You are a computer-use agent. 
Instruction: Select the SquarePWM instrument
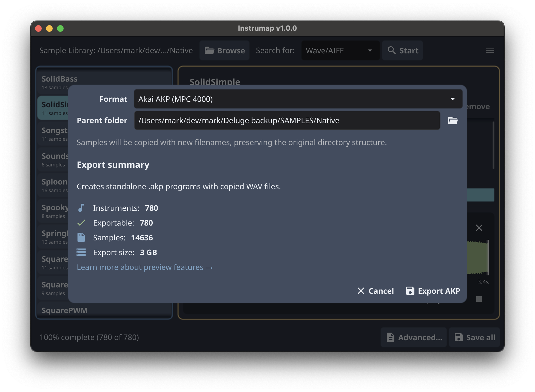point(104,310)
